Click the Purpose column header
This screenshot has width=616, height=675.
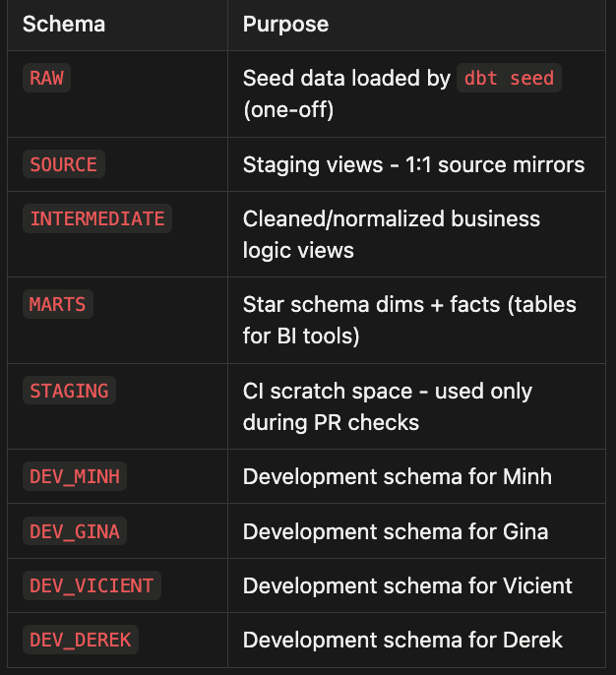(x=285, y=24)
